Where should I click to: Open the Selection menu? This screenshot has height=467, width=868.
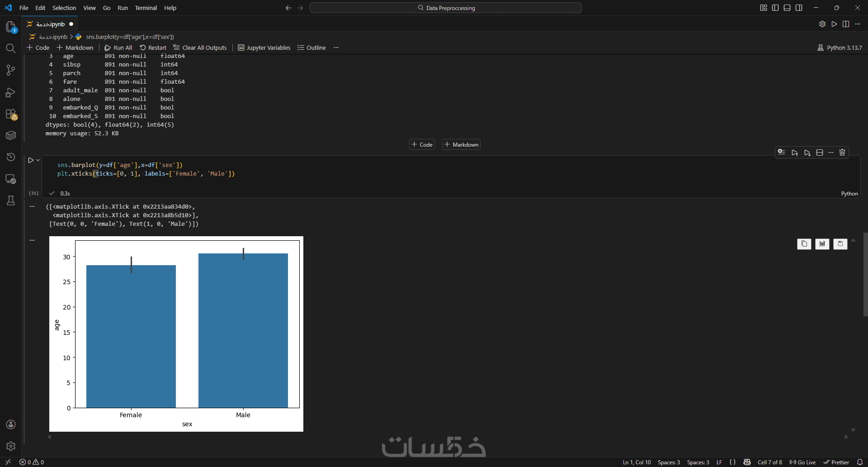pos(64,8)
